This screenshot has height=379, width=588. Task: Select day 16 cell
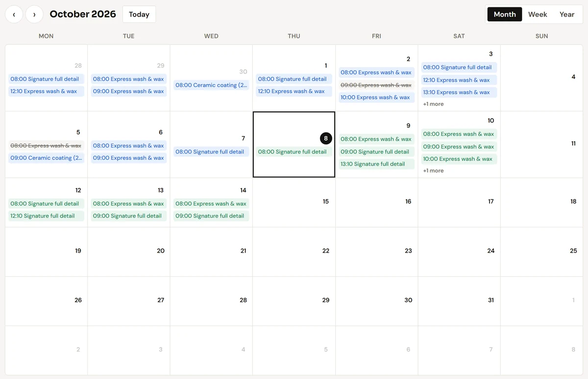pyautogui.click(x=376, y=202)
